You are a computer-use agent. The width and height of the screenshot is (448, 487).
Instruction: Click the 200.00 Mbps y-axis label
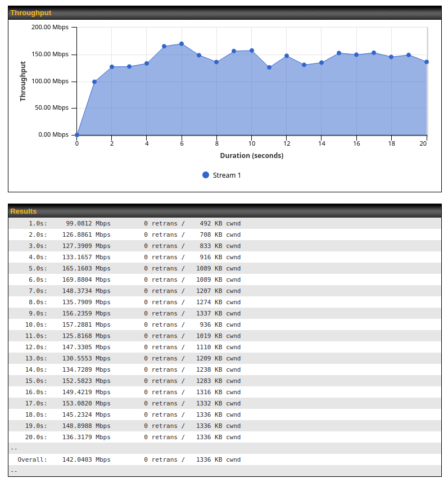click(49, 28)
